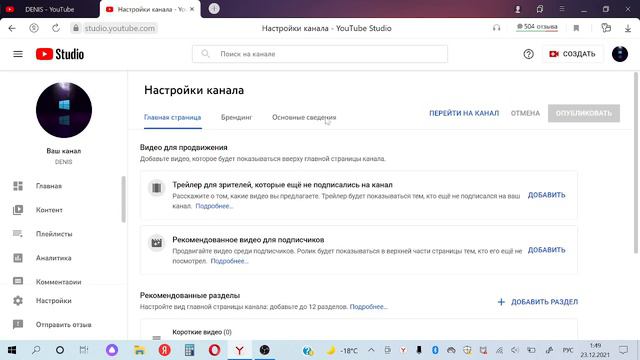This screenshot has width=640, height=360.
Task: Open Подробнее link under Рекомендованные разделы
Action: pyautogui.click(x=368, y=307)
